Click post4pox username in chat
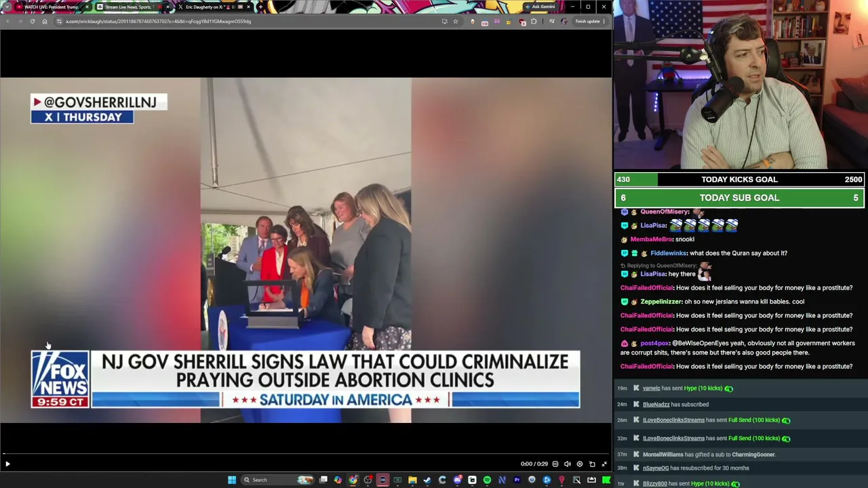The image size is (868, 488). point(655,344)
